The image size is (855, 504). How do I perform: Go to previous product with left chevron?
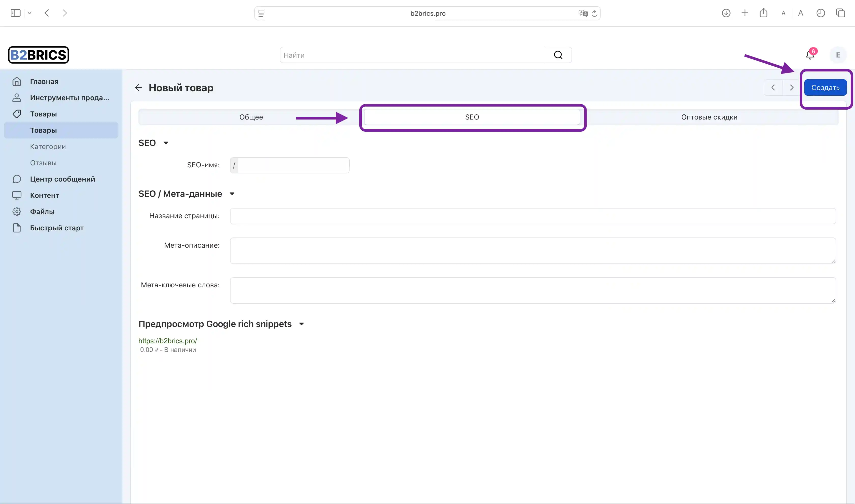(773, 88)
